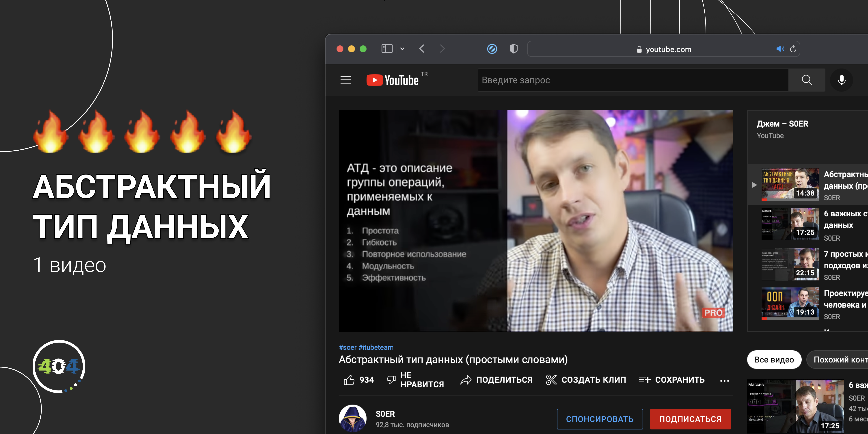Mute the tab via the speaker icon
The image size is (868, 434).
(x=780, y=49)
